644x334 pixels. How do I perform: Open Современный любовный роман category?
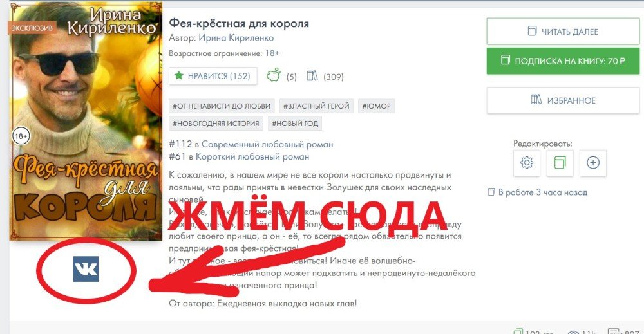(x=267, y=144)
